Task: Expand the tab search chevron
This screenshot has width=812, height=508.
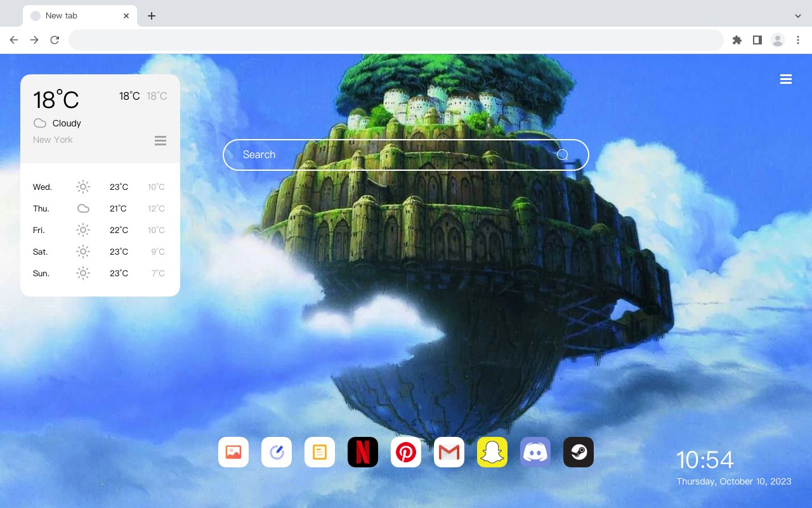Action: click(798, 16)
